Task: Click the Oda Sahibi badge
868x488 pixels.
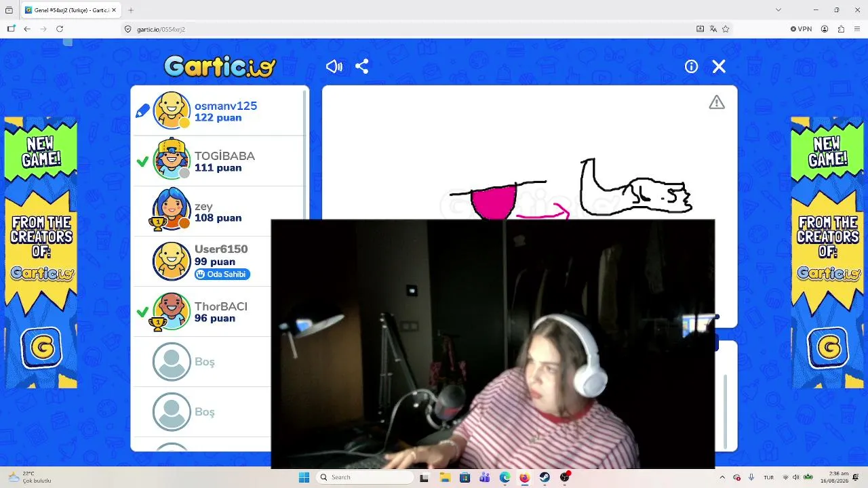Action: pos(222,274)
